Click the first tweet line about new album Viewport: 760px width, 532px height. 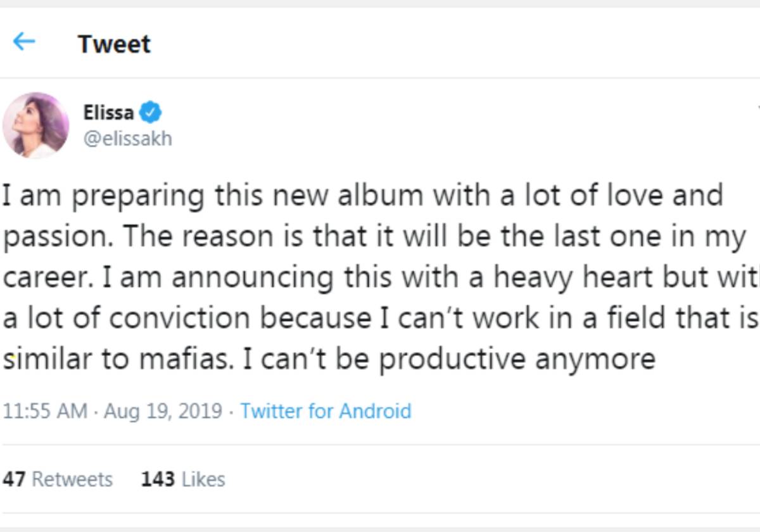coord(363,195)
